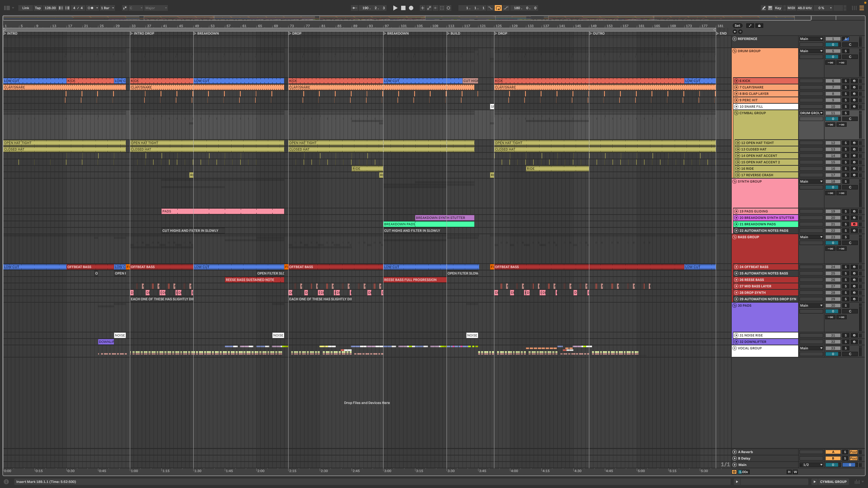Viewport: 868px width, 488px height.
Task: Click the Optimize Height H button
Action: [x=789, y=472]
